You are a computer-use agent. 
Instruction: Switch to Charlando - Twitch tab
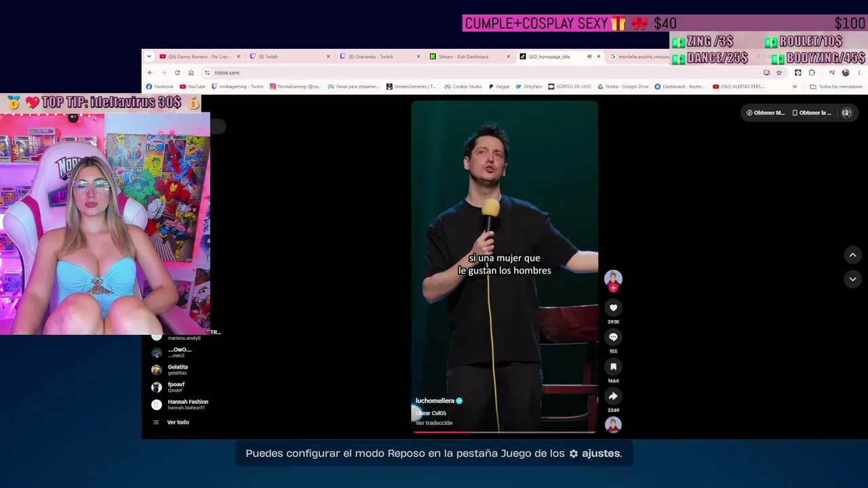pos(380,56)
